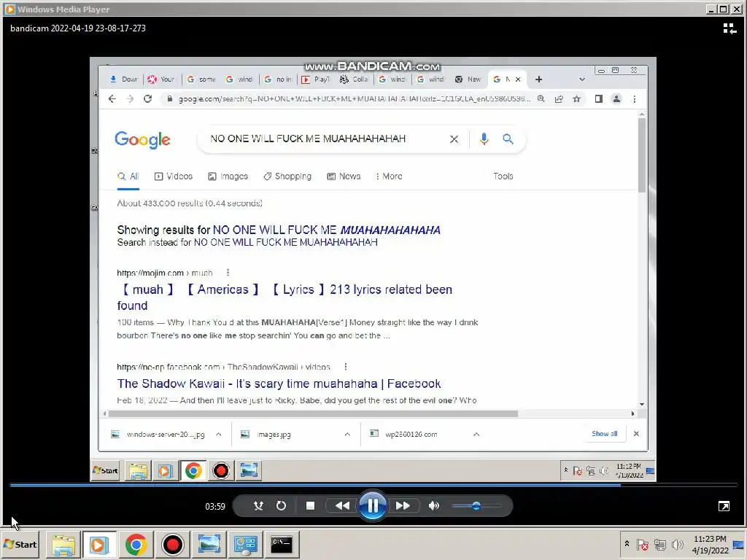
Task: Expand the images.jpg download chevron
Action: [x=347, y=435]
